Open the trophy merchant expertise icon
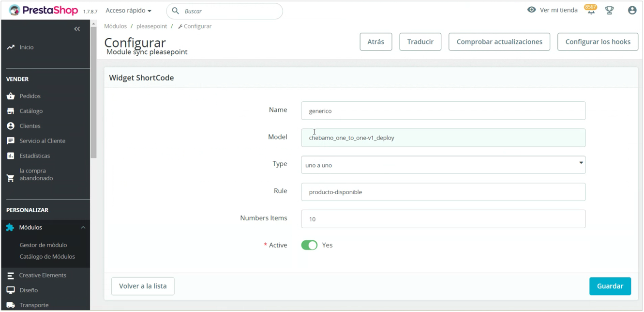This screenshot has height=312, width=644. click(x=610, y=11)
